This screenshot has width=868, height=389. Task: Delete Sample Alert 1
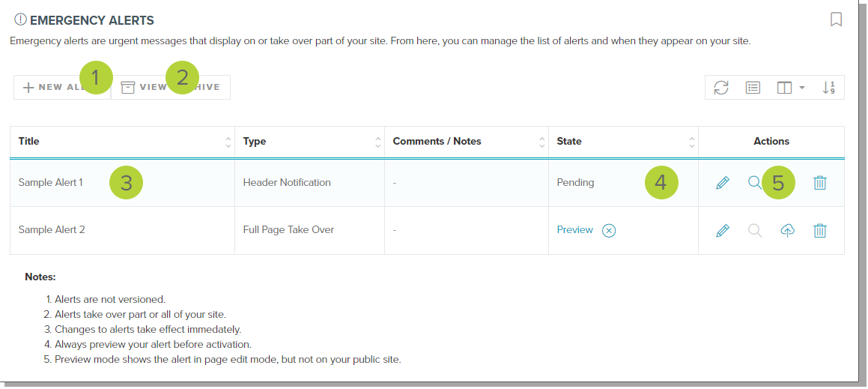[x=820, y=183]
